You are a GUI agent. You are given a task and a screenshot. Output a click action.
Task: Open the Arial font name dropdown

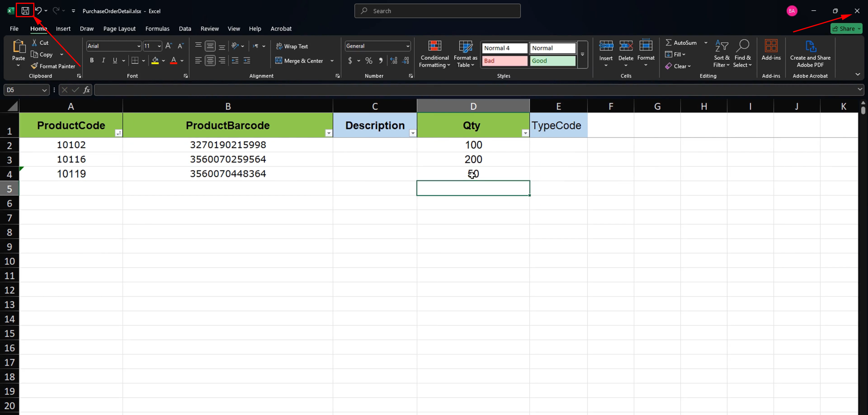click(x=139, y=46)
